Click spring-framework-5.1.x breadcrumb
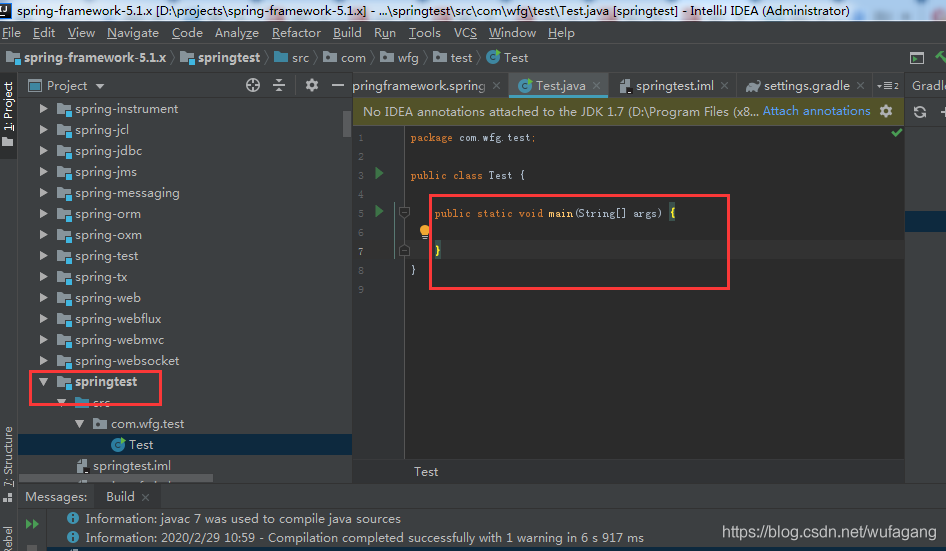The width and height of the screenshot is (946, 551). click(x=86, y=57)
